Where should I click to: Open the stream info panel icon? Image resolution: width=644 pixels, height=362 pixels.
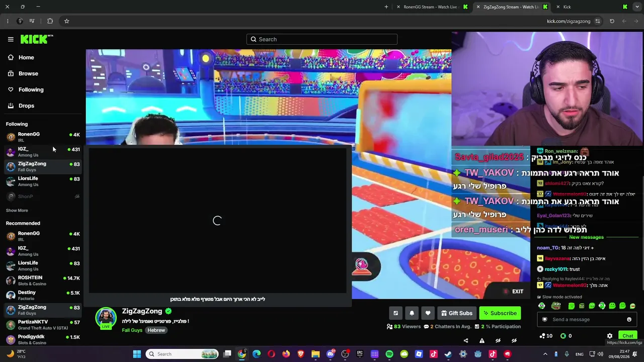[395, 313]
